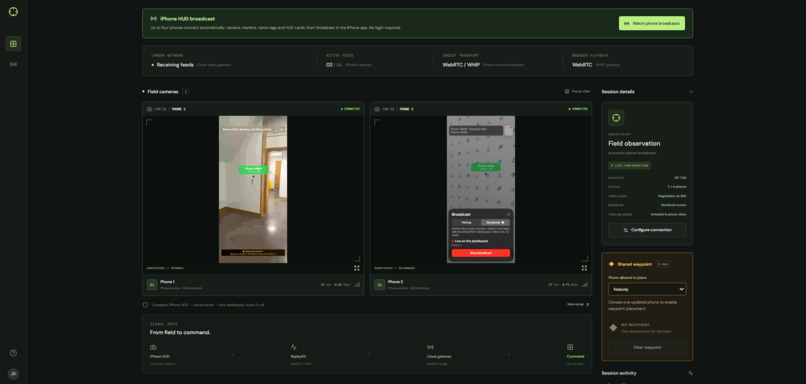Expand Phone 2 feed to fullscreen
Viewport: 806px width, 384px height.
pos(584,268)
